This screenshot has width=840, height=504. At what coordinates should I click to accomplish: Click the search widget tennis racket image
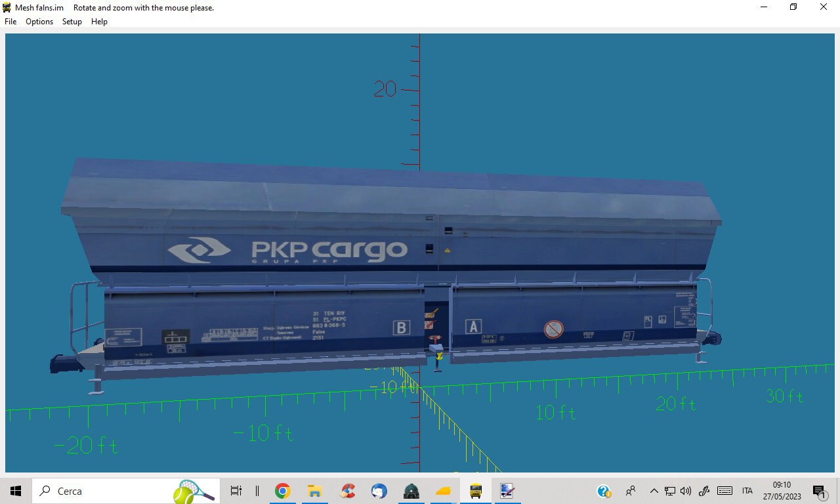(x=194, y=491)
